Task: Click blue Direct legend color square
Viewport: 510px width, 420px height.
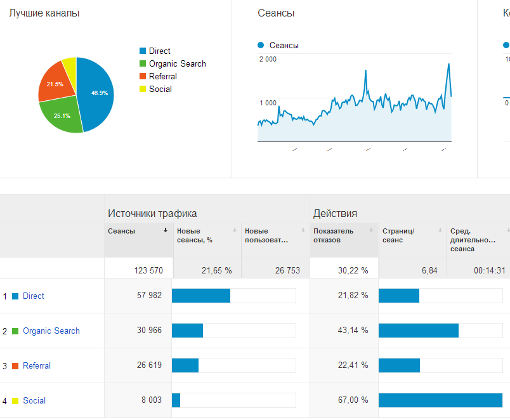Action: [x=143, y=51]
